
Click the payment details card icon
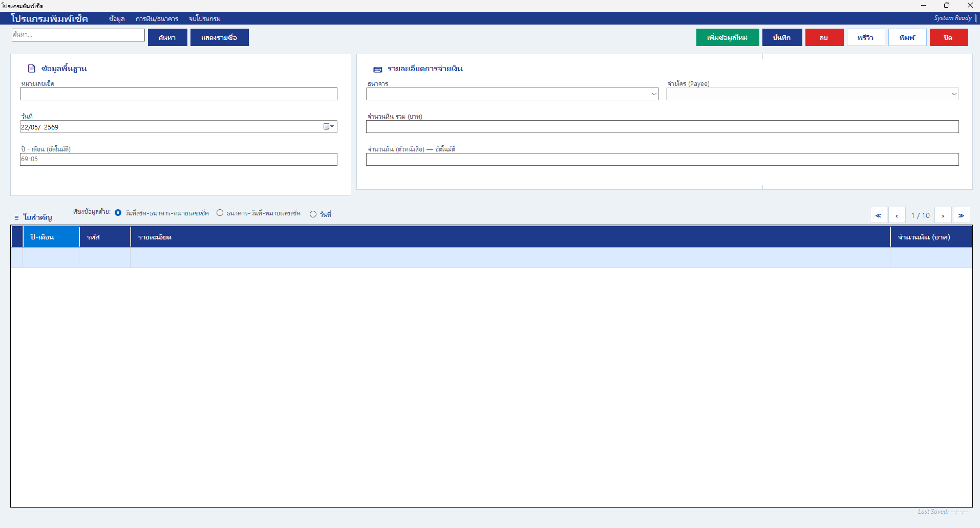[x=378, y=69]
